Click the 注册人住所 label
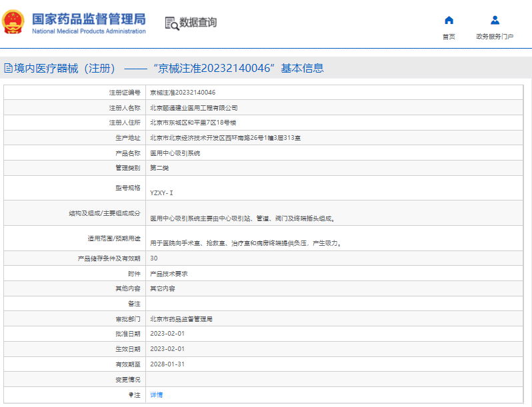The height and width of the screenshot is (407, 532). coord(125,123)
